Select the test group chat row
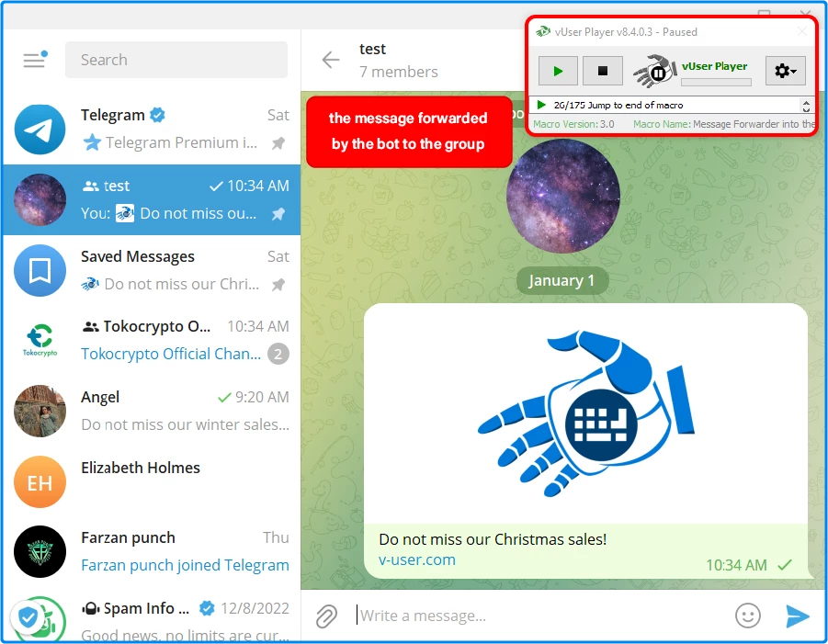The width and height of the screenshot is (828, 644). [152, 199]
